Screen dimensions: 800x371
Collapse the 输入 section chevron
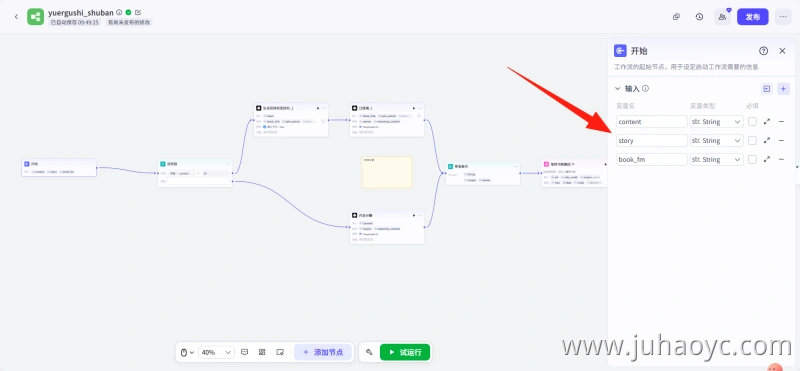617,88
